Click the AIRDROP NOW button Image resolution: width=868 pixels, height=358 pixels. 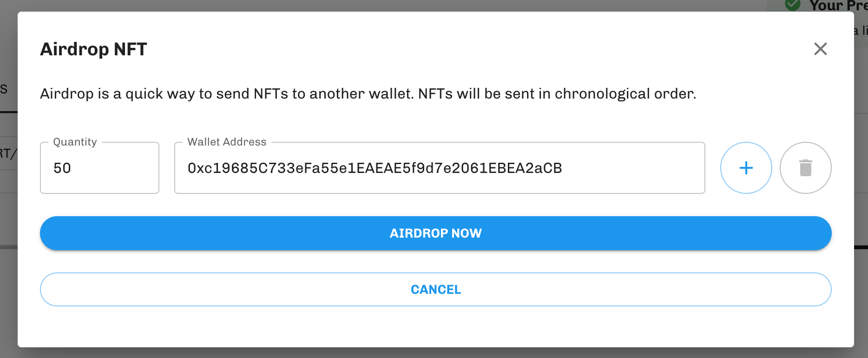pos(436,233)
